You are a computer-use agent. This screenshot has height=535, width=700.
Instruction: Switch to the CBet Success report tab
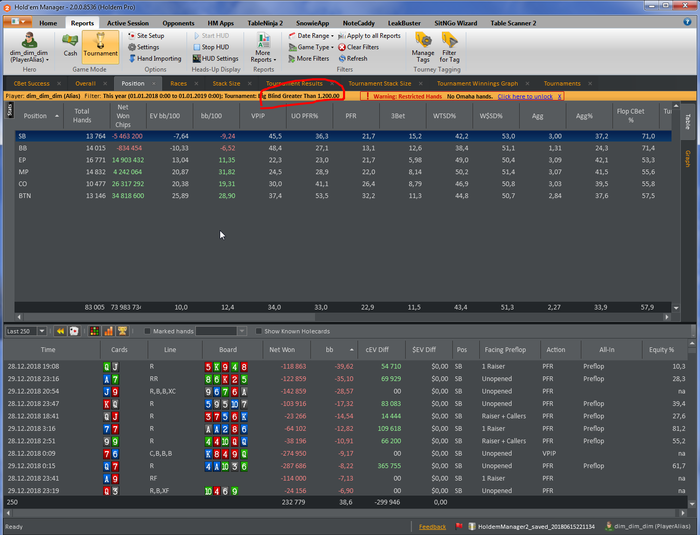point(31,84)
